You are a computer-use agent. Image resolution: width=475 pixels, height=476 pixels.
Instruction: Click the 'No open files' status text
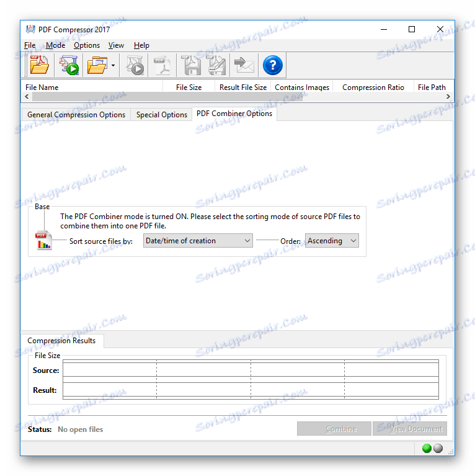point(81,429)
